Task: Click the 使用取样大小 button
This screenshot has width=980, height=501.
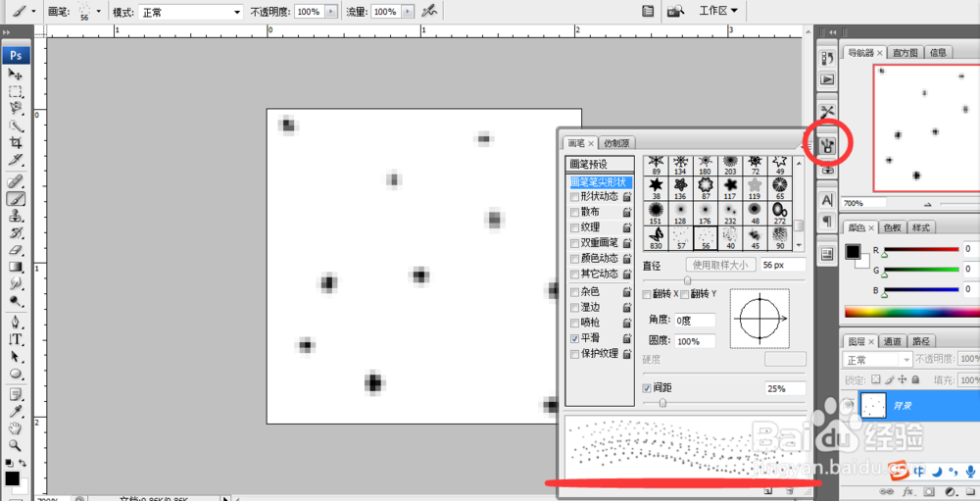Action: pos(720,265)
